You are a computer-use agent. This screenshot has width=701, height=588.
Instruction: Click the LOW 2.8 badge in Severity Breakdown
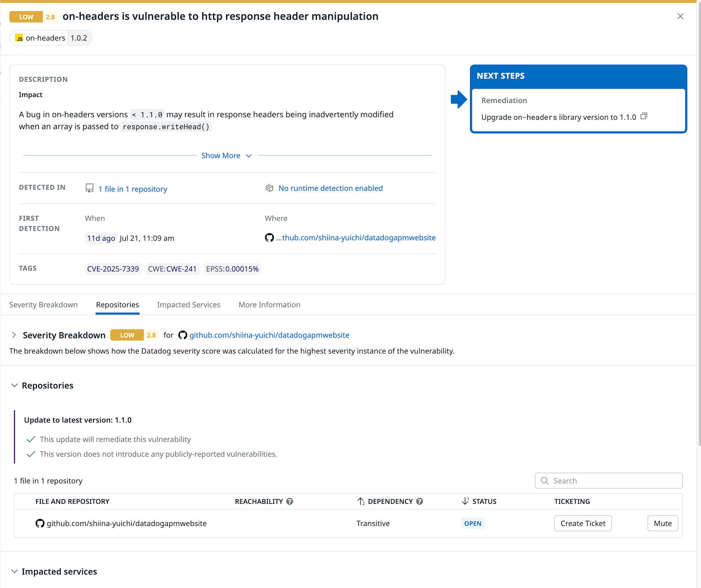[134, 335]
